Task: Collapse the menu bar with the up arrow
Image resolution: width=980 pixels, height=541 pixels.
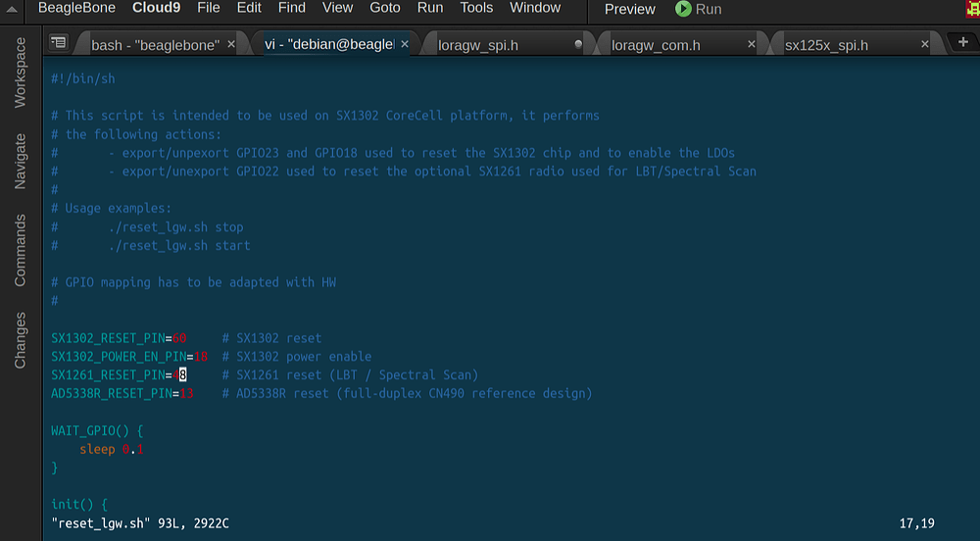Action: click(x=11, y=10)
